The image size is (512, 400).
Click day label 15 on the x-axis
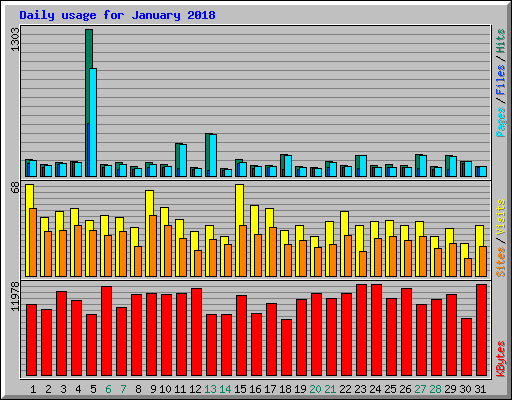click(x=240, y=389)
